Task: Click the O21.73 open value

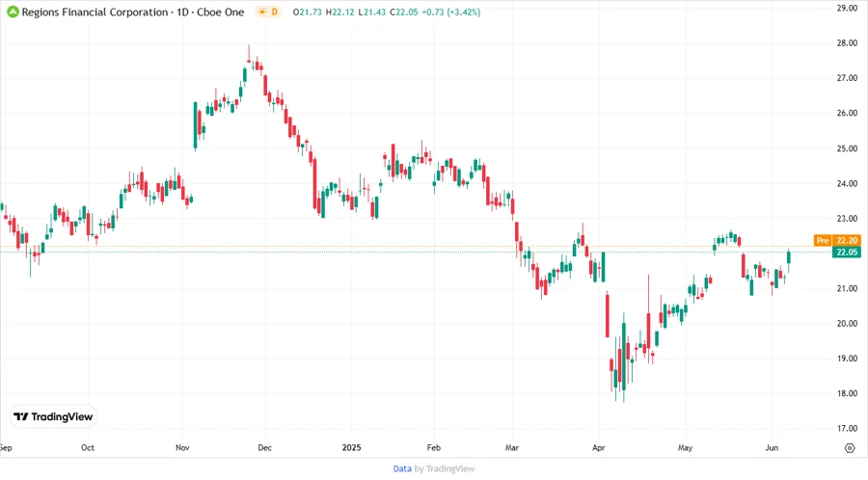Action: (308, 13)
